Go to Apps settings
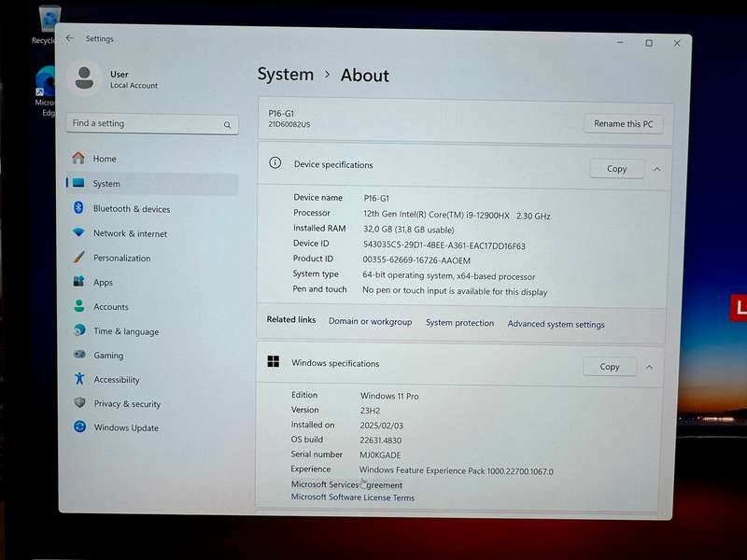The image size is (747, 560). pyautogui.click(x=152, y=282)
